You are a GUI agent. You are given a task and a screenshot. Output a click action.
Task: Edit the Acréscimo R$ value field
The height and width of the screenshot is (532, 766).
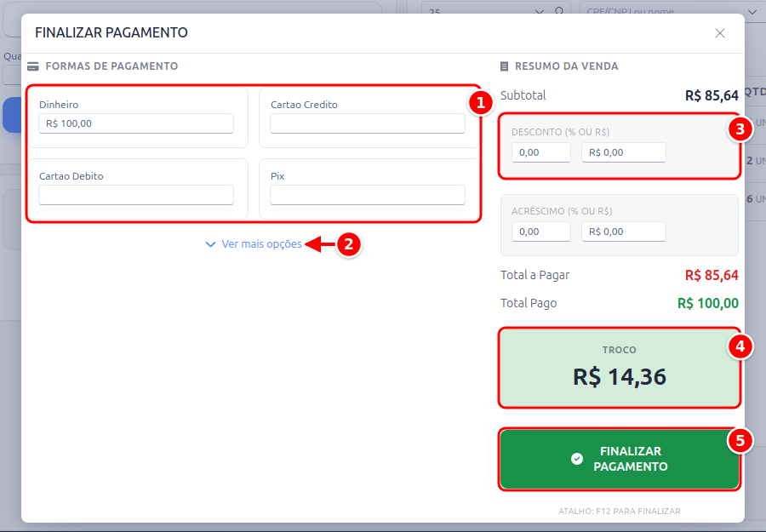point(623,232)
